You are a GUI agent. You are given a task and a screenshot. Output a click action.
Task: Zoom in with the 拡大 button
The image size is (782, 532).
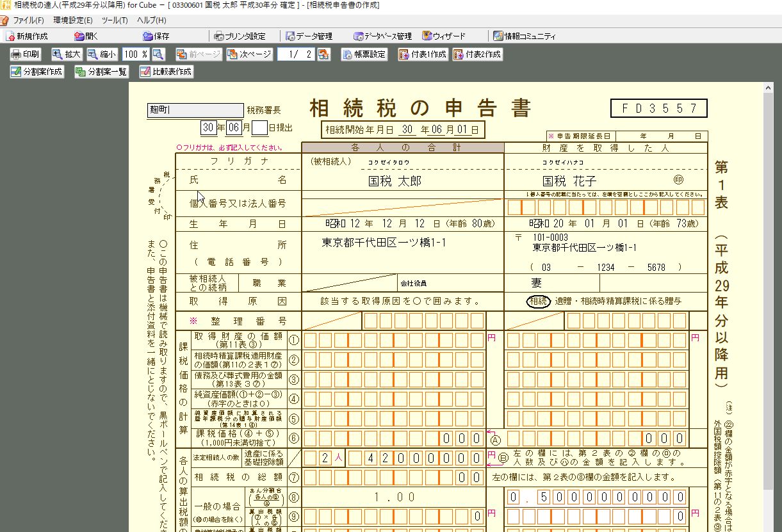click(67, 54)
